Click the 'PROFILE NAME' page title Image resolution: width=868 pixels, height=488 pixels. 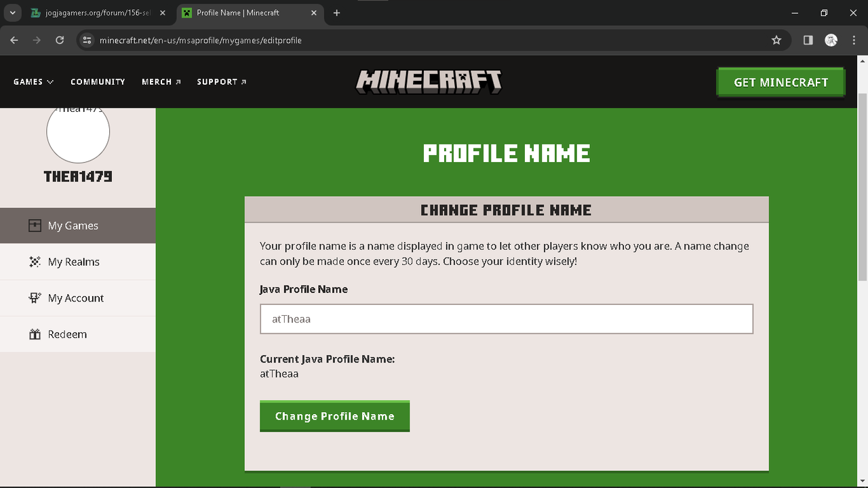[507, 153]
